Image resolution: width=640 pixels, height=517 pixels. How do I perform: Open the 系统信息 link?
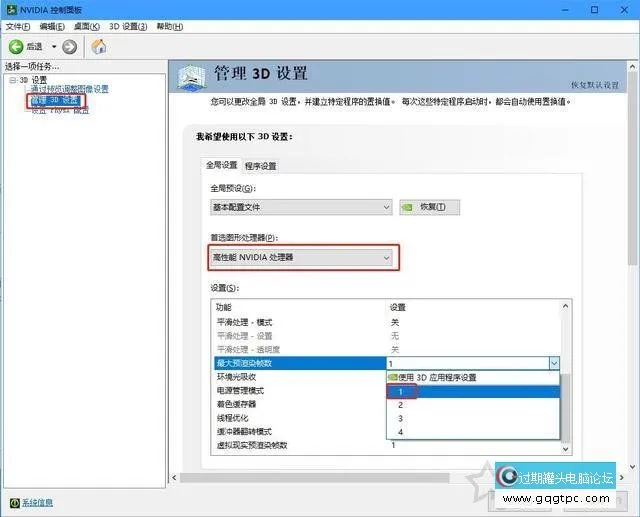pyautogui.click(x=37, y=503)
